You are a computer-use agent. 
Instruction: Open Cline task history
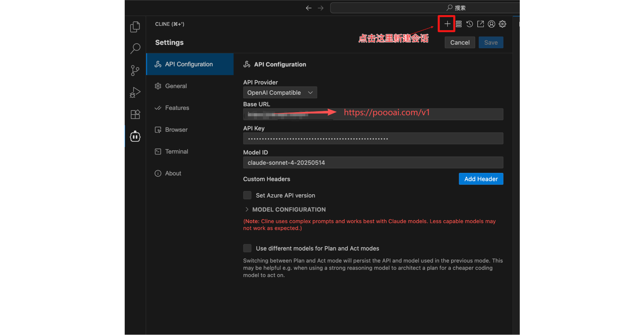(x=470, y=24)
